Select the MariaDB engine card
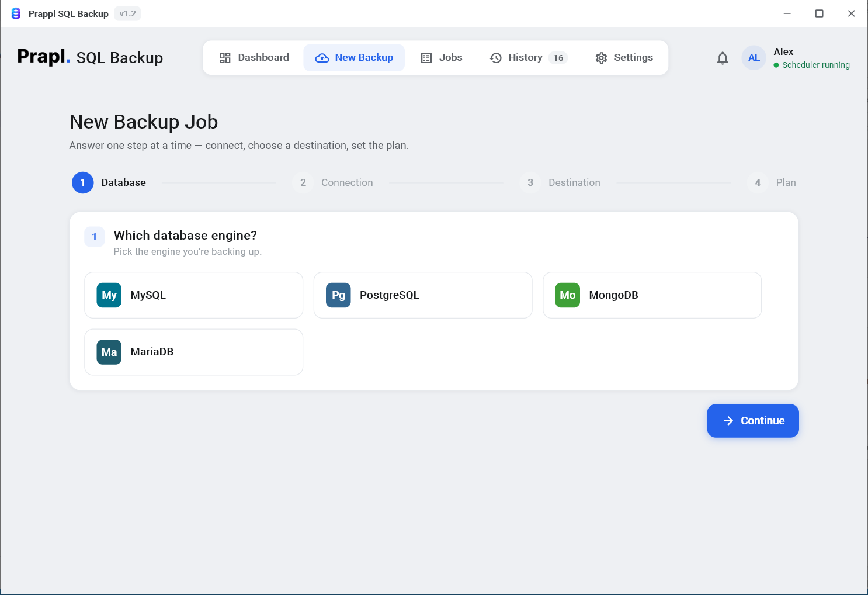Image resolution: width=868 pixels, height=595 pixels. coord(194,352)
